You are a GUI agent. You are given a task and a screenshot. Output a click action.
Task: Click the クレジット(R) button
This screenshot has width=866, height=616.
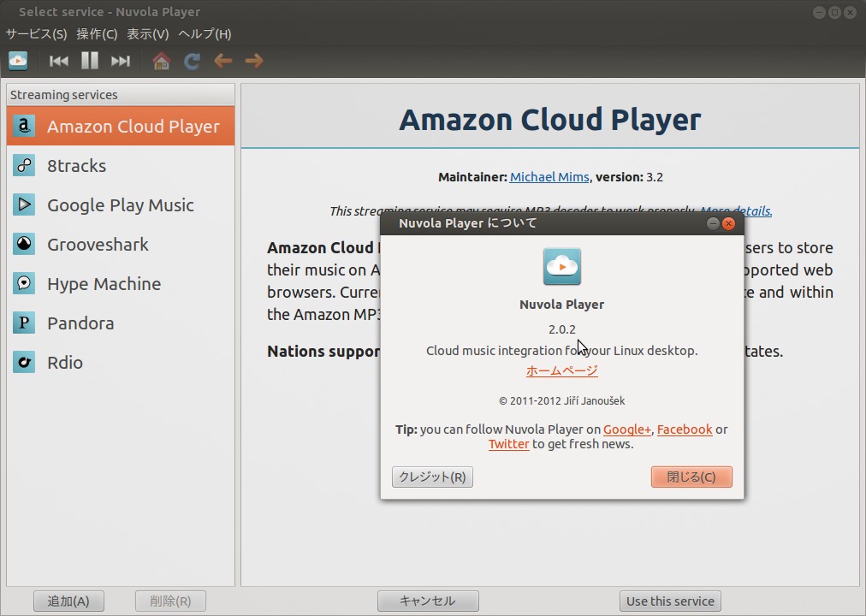tap(432, 477)
